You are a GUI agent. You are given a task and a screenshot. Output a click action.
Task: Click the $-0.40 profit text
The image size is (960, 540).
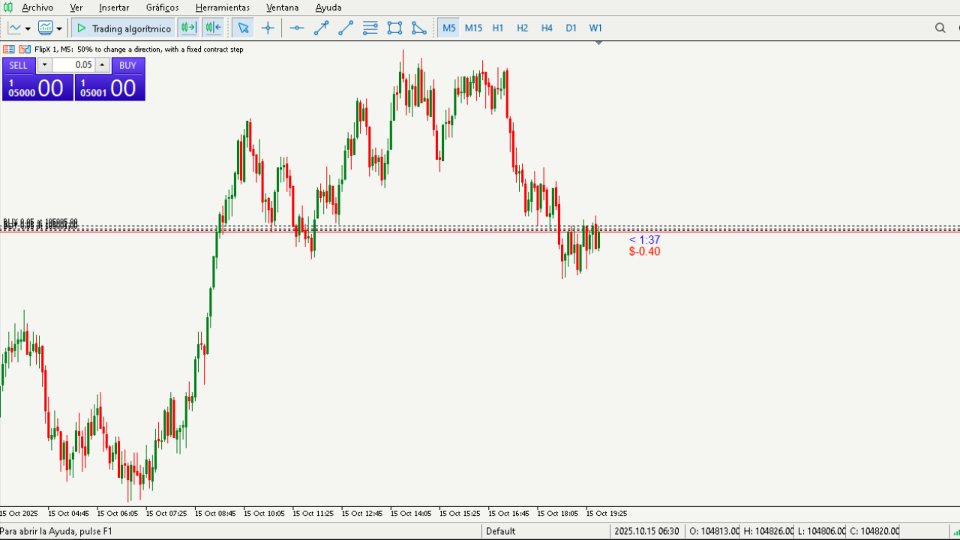pos(645,252)
